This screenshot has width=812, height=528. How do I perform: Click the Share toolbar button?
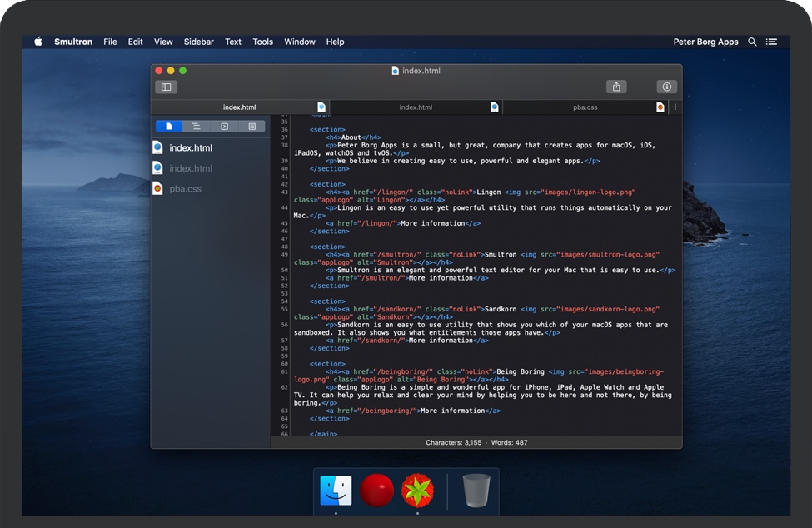pyautogui.click(x=616, y=87)
